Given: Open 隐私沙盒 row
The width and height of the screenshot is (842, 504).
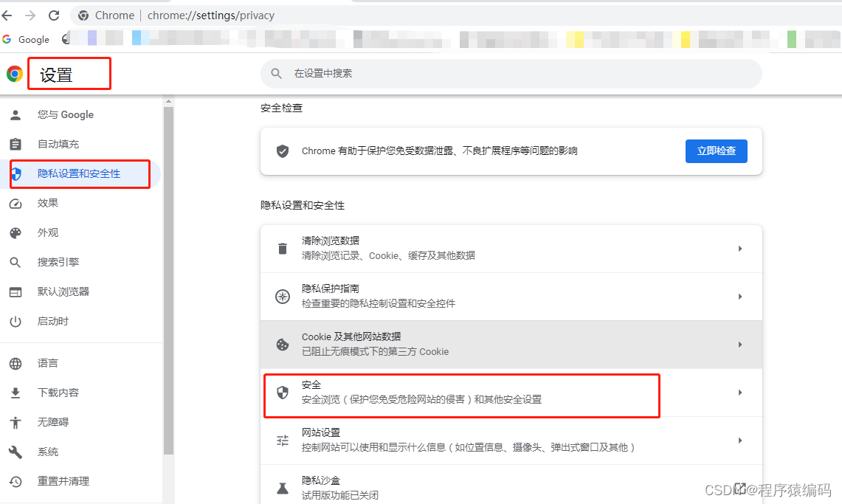Looking at the screenshot, I should 511,485.
